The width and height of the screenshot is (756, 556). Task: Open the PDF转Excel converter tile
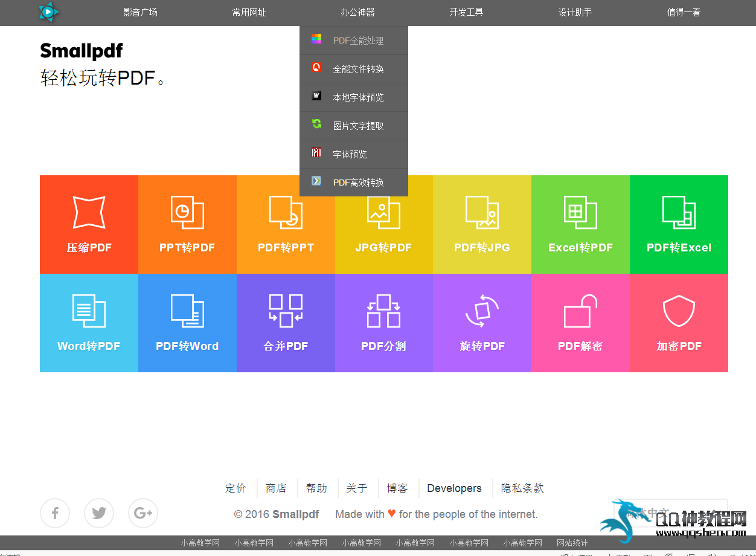[x=679, y=224]
